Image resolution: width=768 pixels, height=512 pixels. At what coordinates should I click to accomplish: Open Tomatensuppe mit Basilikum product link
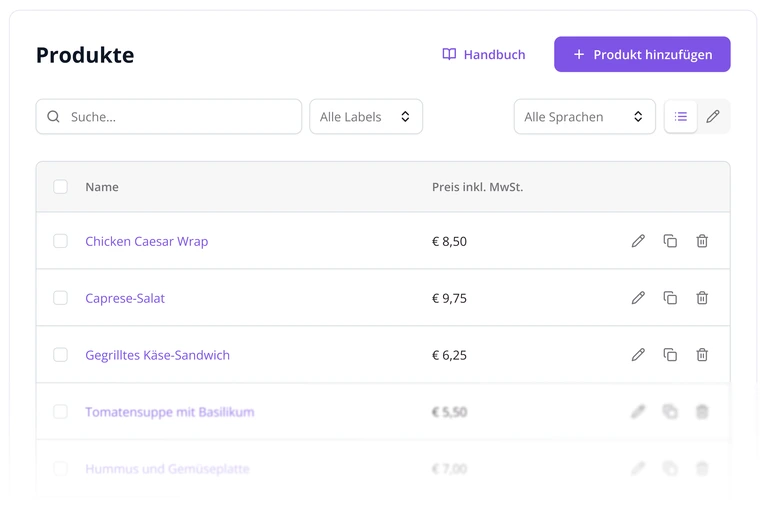pos(169,412)
